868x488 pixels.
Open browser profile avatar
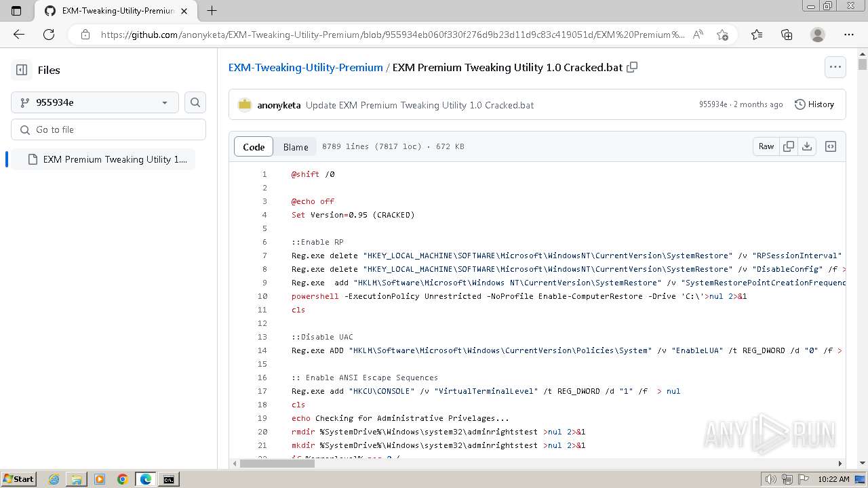[818, 35]
